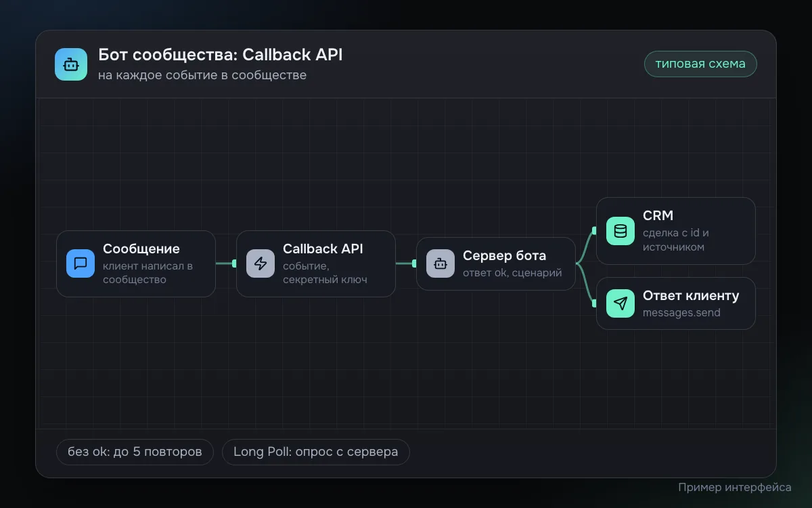Screen dimensions: 812x508
Task: Click the 'Long Poll: опрос с сервера' chip
Action: pyautogui.click(x=316, y=452)
